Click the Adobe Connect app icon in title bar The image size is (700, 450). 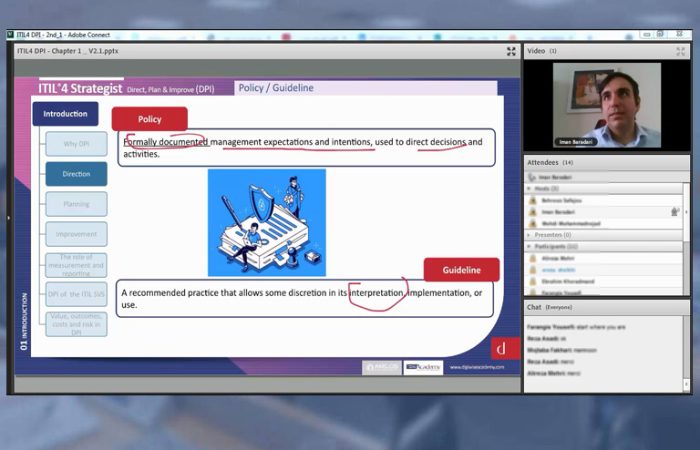pos(11,35)
